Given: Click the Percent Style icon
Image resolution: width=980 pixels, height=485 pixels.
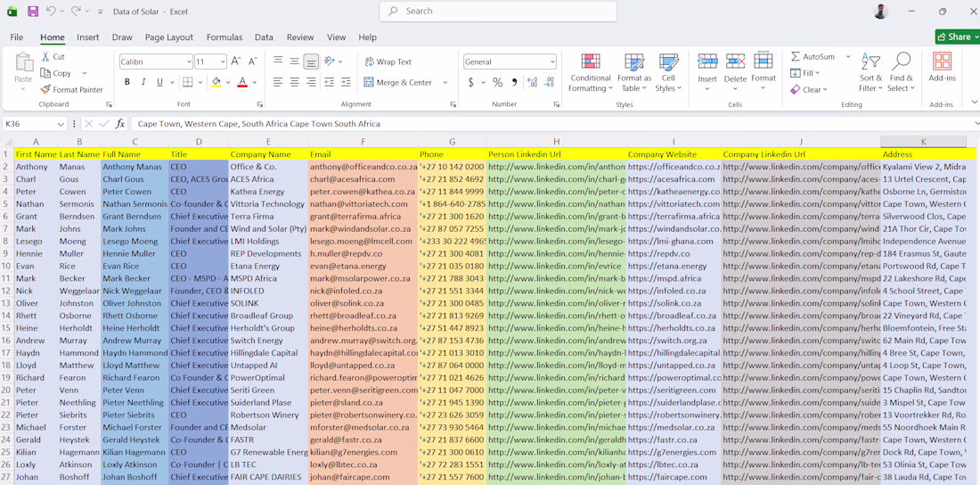Looking at the screenshot, I should point(497,82).
